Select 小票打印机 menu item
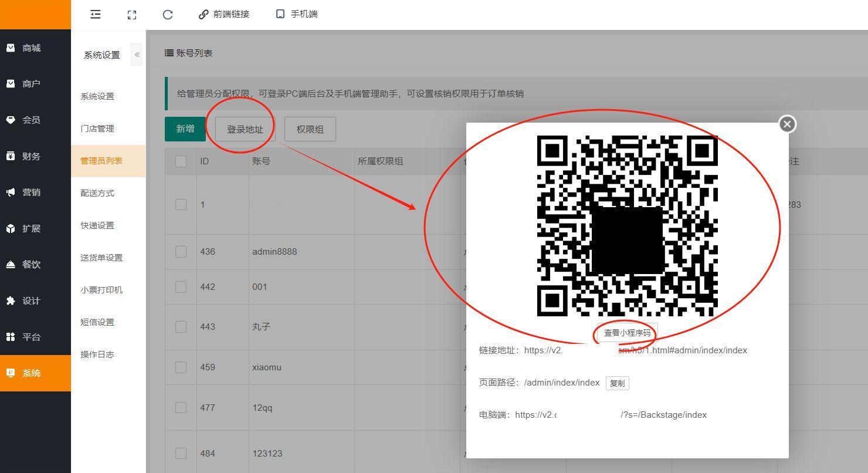 coord(101,290)
